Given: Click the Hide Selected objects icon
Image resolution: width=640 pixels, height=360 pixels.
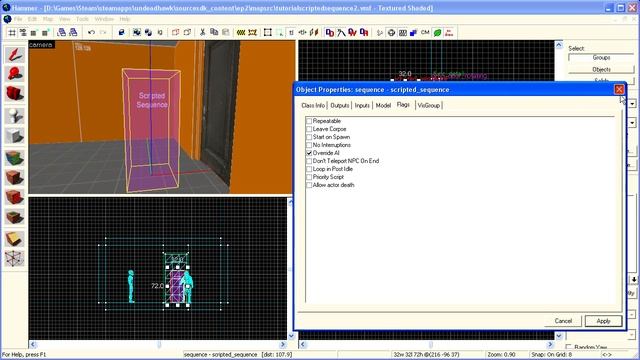Looking at the screenshot, I should pyautogui.click(x=176, y=32).
